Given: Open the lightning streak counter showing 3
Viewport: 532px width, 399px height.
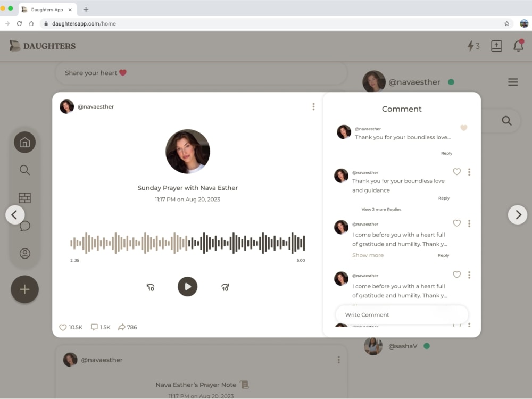Looking at the screenshot, I should tap(473, 46).
